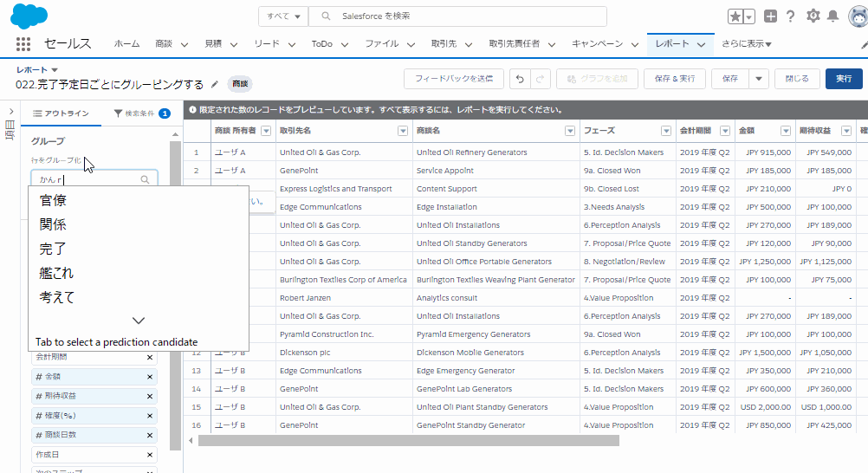Expand the collapsed 項目 fields panel
Screen dimensions: 868x473
(10, 113)
